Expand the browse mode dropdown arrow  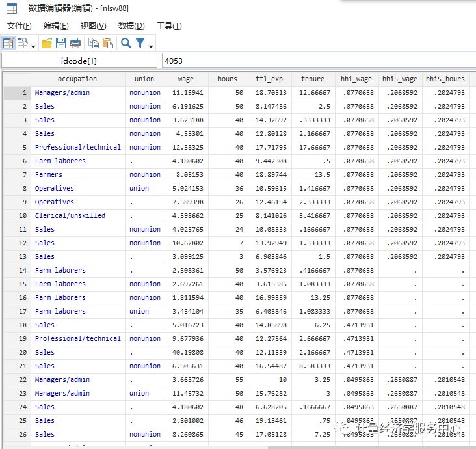point(32,46)
